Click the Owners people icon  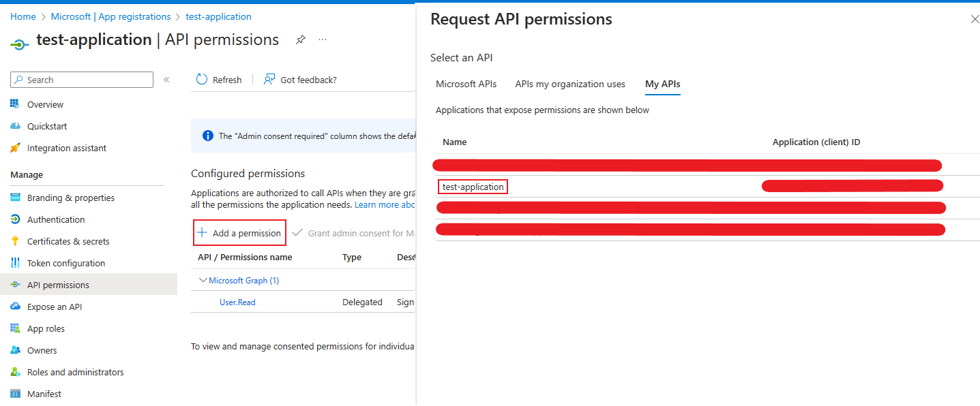coord(15,350)
